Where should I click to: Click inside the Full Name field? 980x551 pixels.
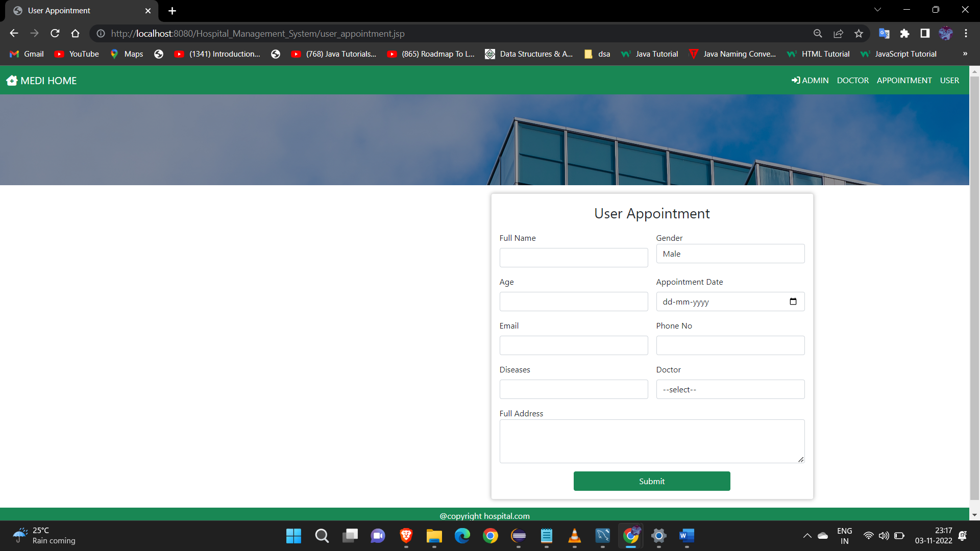click(573, 258)
